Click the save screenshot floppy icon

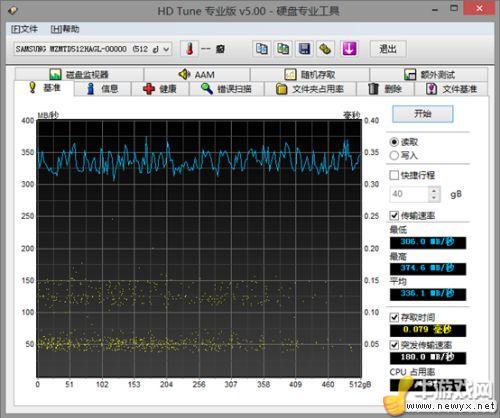click(304, 49)
